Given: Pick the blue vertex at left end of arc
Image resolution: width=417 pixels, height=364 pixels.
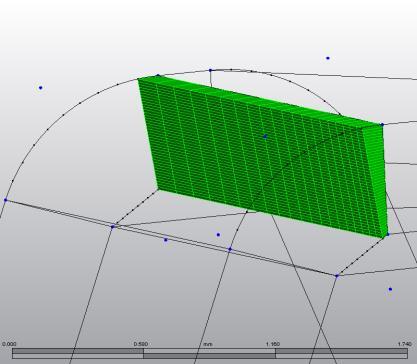Looking at the screenshot, I should [x=5, y=200].
